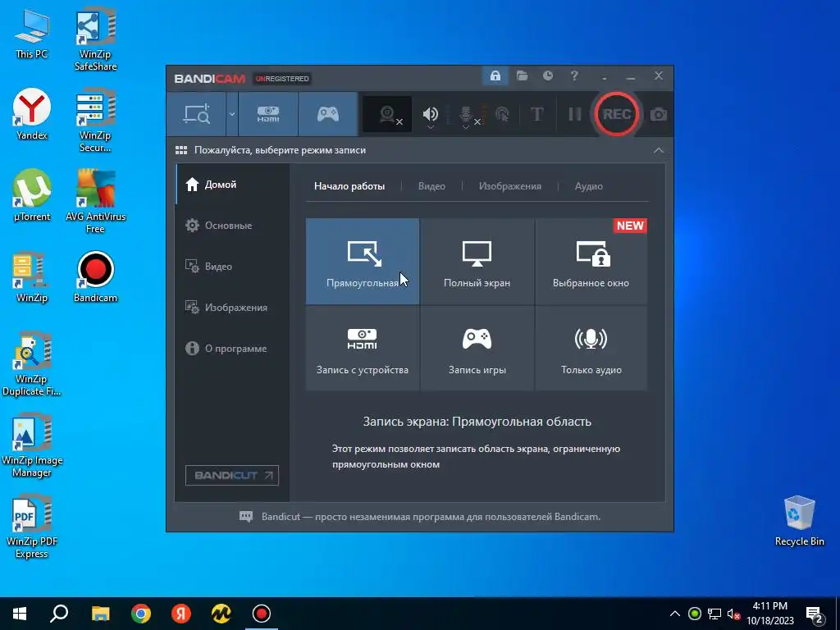Choose the Запись игры tile

[477, 348]
